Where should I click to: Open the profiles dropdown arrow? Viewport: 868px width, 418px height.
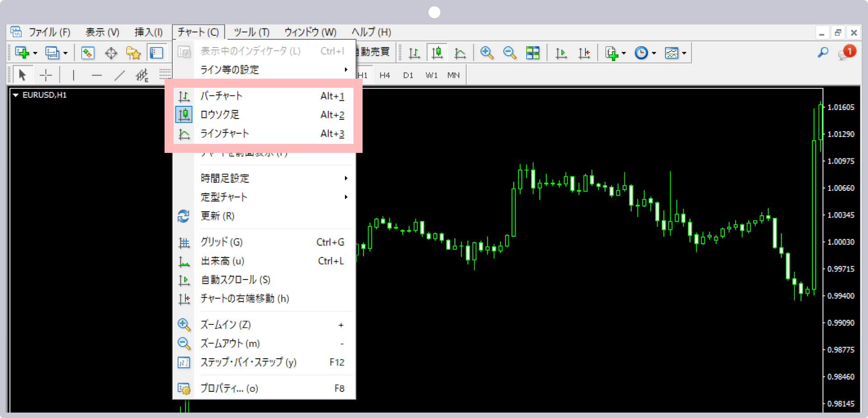[x=66, y=53]
